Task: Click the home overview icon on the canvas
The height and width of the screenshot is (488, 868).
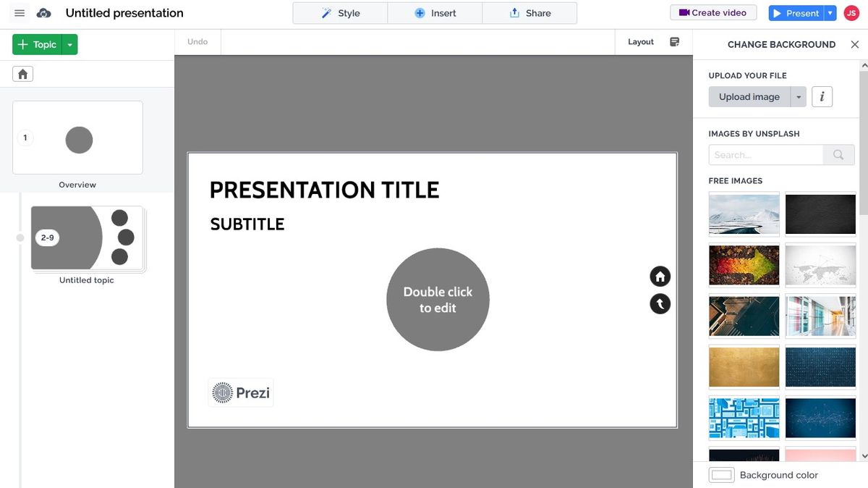Action: [x=659, y=276]
